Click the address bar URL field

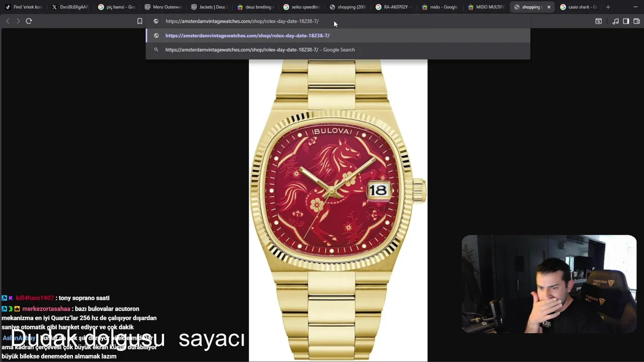[337, 21]
